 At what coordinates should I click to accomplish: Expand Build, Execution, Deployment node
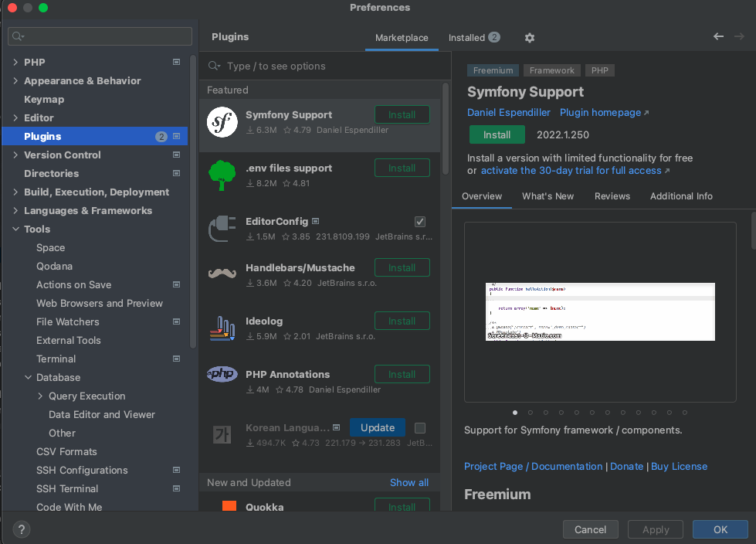(15, 192)
